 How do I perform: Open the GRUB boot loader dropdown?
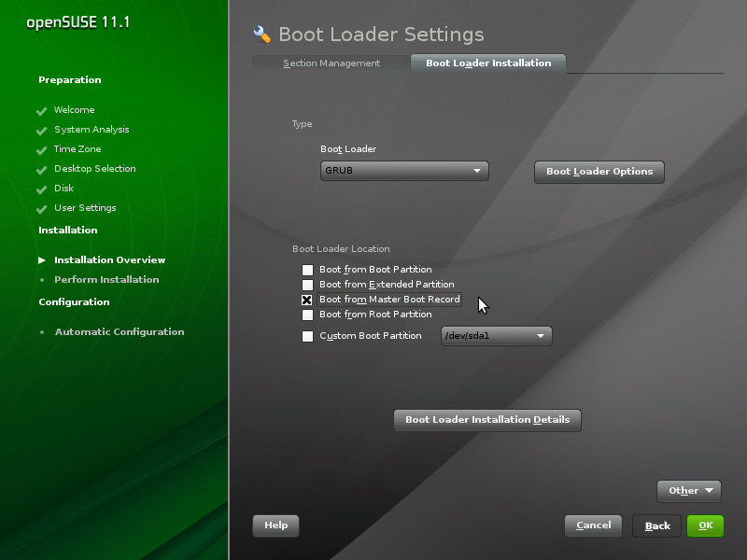[404, 171]
